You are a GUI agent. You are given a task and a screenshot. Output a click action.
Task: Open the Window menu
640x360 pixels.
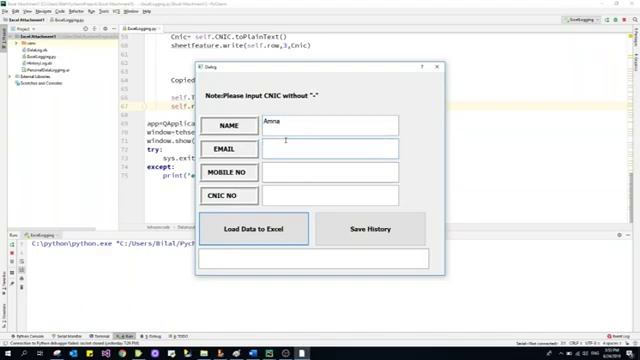131,11
